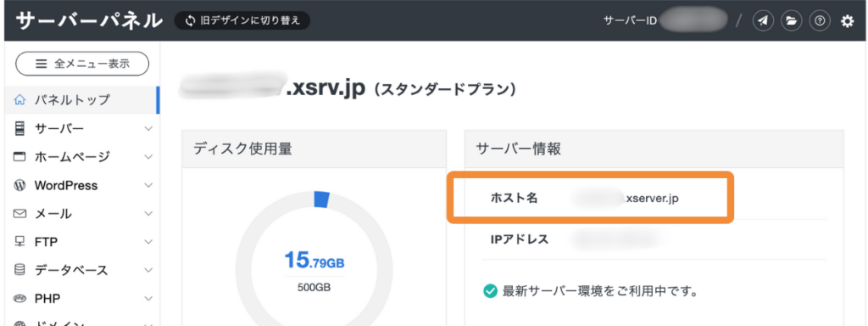
Task: Click the database cylinder icon
Action: 20,270
